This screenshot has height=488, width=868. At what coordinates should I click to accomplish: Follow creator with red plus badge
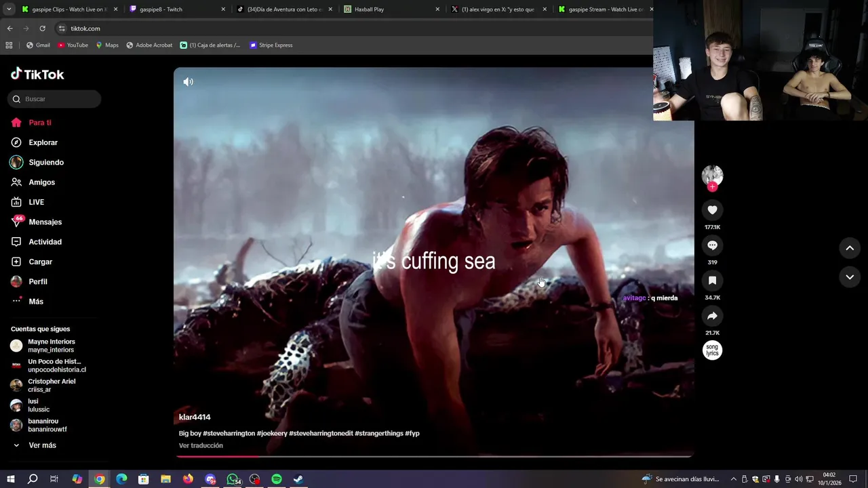(712, 187)
